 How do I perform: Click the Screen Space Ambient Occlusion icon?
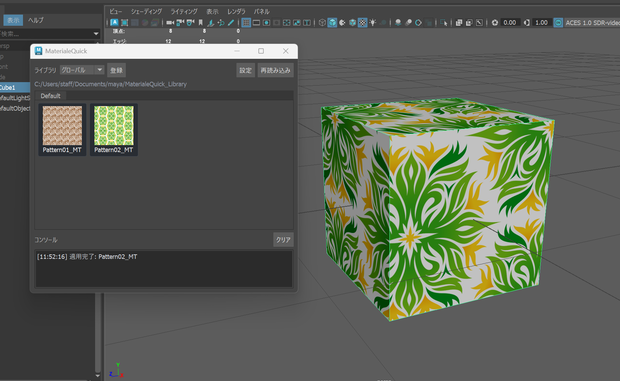click(398, 23)
